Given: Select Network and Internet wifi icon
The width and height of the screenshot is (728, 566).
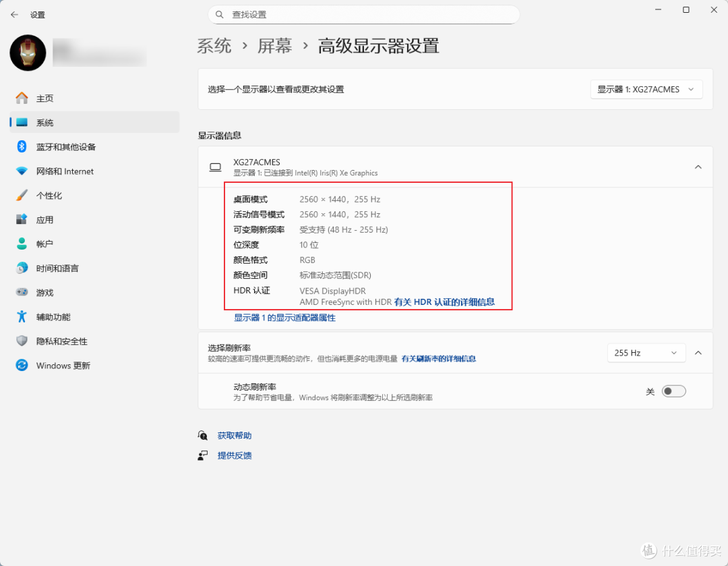Looking at the screenshot, I should (22, 171).
